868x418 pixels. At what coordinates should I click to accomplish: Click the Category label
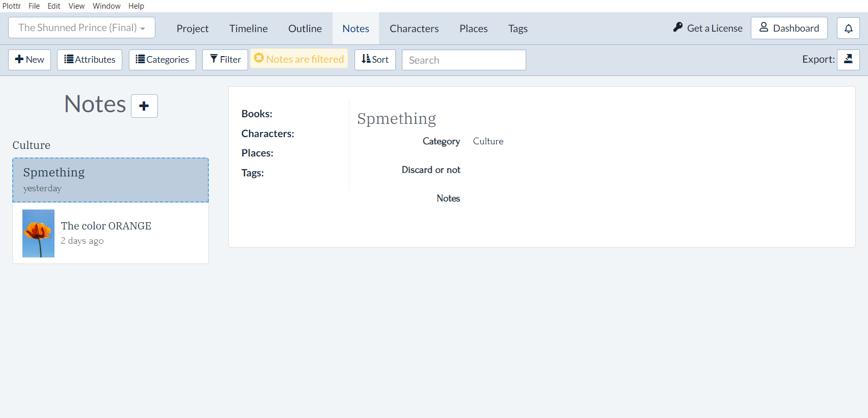click(x=441, y=141)
